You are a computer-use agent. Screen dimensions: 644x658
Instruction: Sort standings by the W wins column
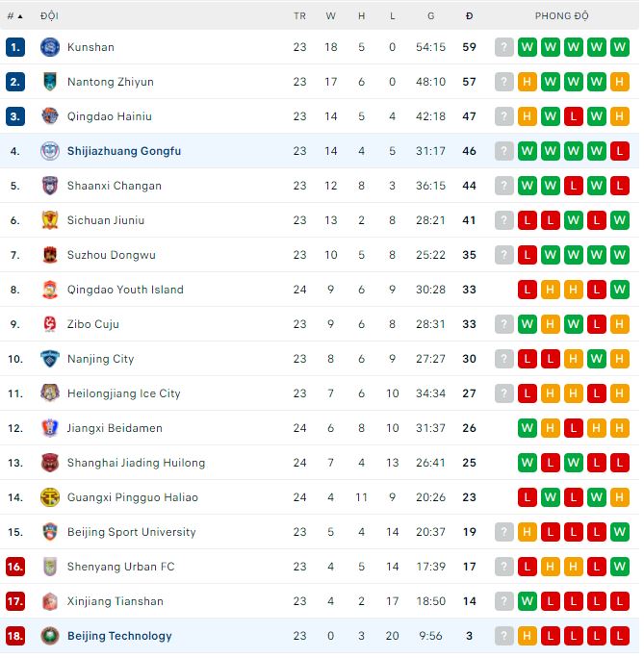[331, 16]
